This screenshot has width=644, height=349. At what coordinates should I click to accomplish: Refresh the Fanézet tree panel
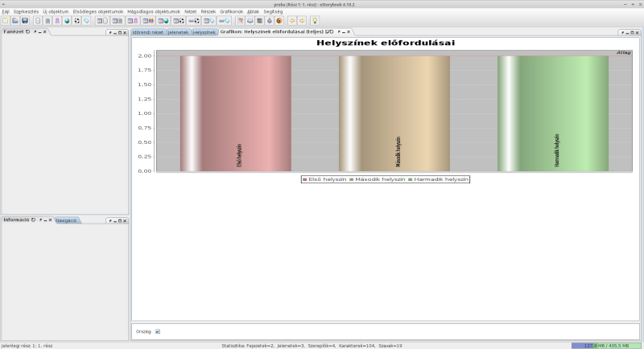(28, 31)
